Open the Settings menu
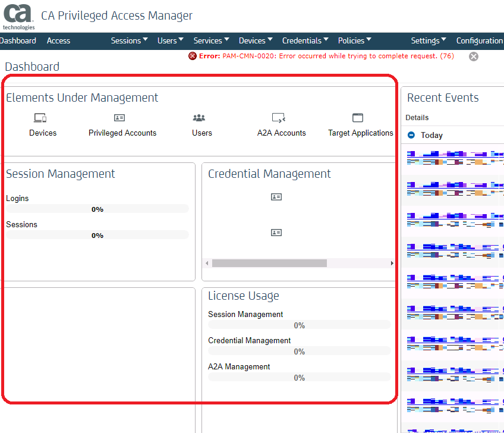Viewport: 504px width, 433px height. tap(429, 40)
